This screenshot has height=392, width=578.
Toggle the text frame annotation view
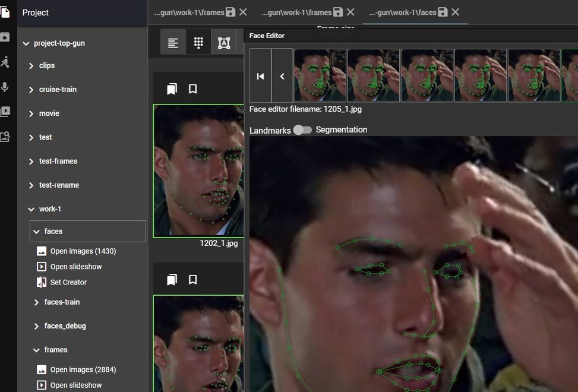tap(224, 43)
